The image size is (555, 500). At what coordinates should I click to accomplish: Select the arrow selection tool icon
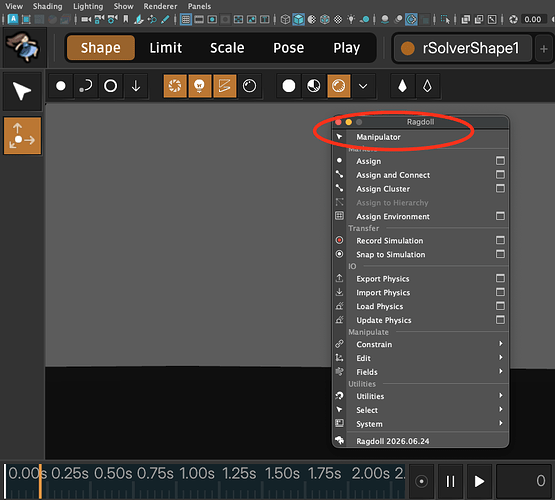pos(22,91)
